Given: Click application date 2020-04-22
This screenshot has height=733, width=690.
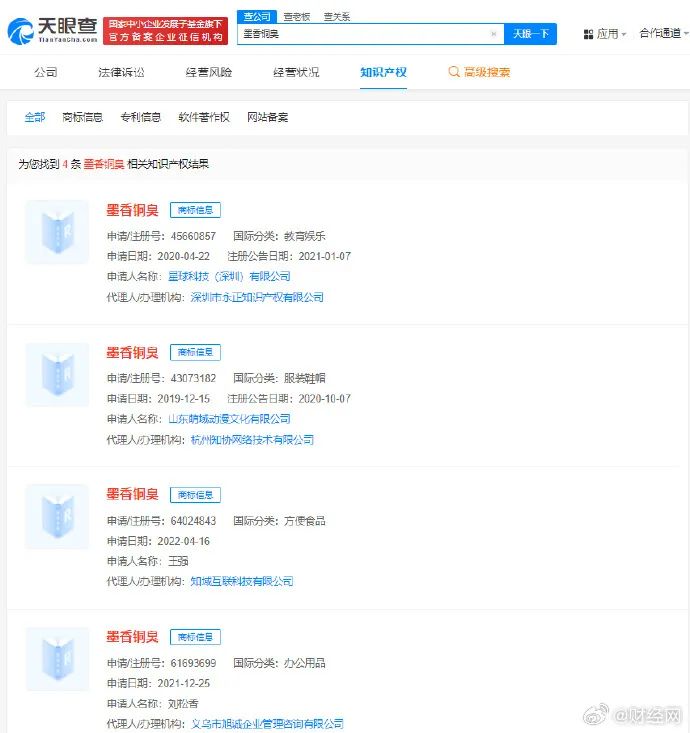Looking at the screenshot, I should click(x=184, y=256).
